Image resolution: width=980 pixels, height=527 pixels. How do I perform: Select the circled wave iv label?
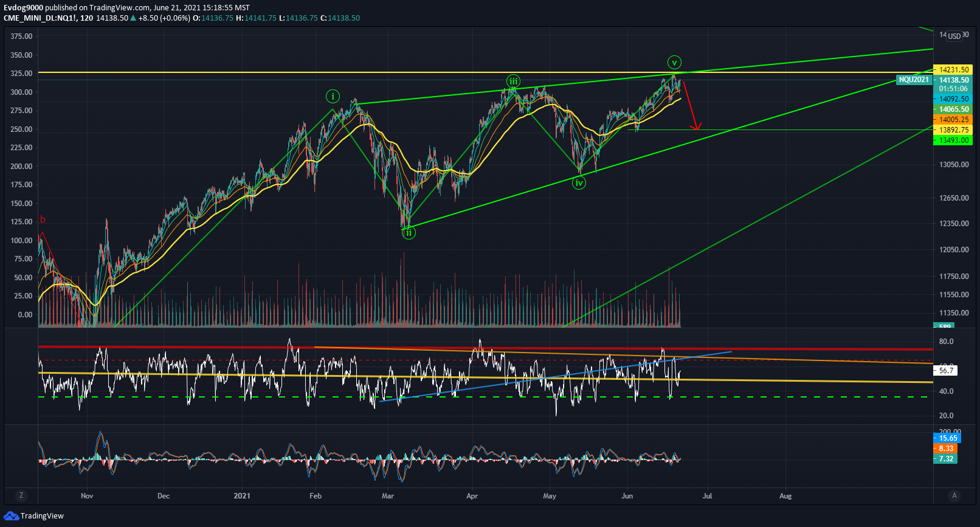click(579, 182)
